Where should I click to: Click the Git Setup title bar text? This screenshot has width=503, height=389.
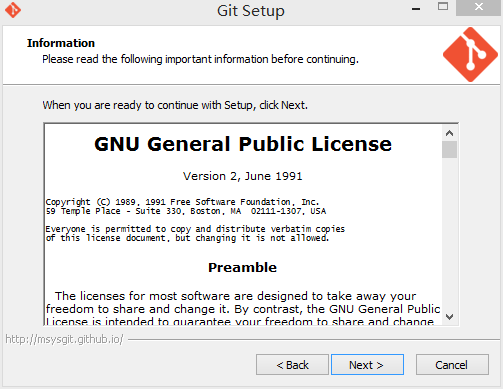click(x=251, y=11)
